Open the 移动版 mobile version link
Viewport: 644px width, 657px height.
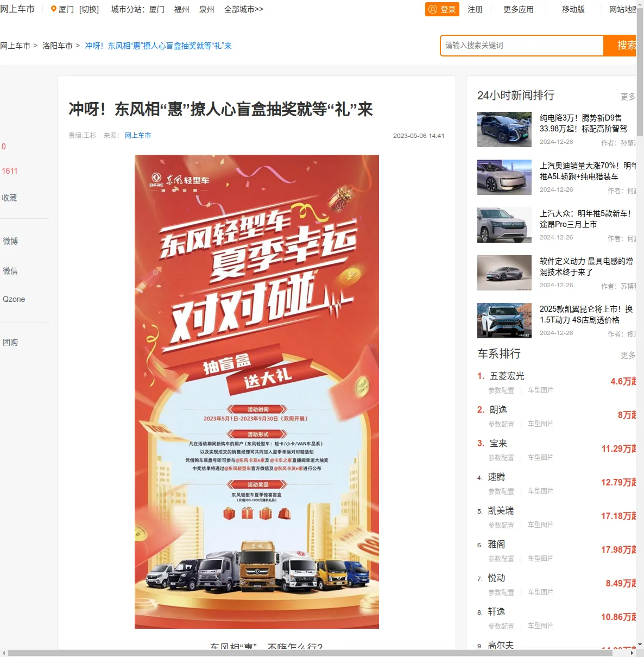[x=573, y=9]
